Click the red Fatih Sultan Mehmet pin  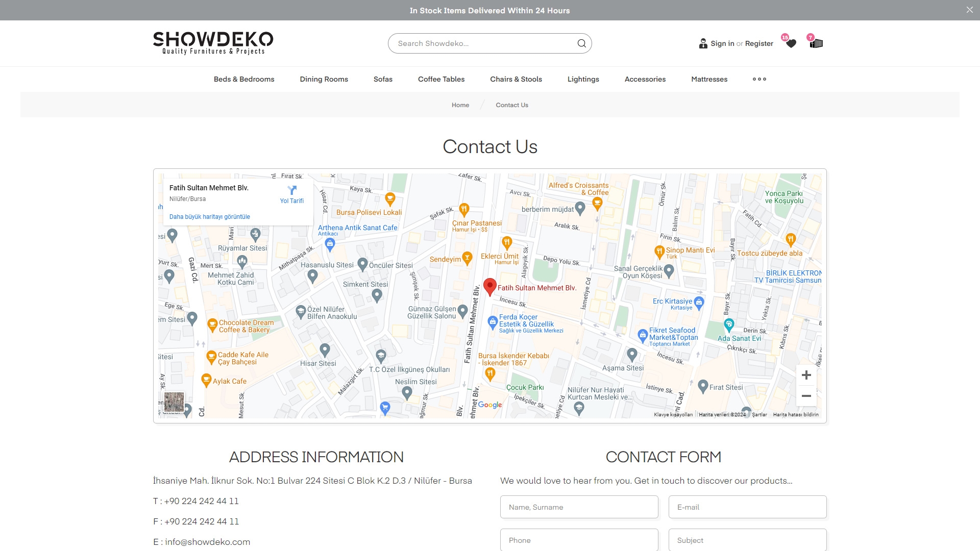[489, 287]
